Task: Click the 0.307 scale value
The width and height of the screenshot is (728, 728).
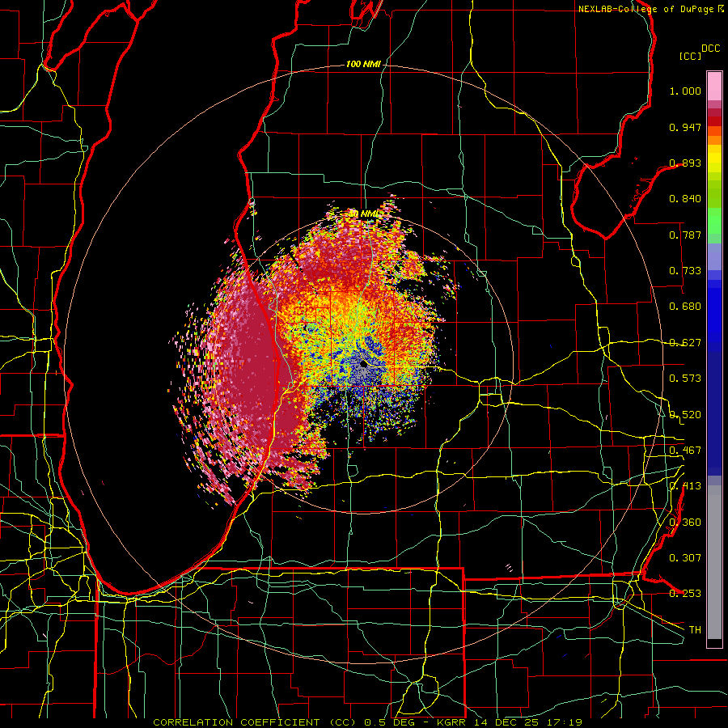Action: [685, 558]
